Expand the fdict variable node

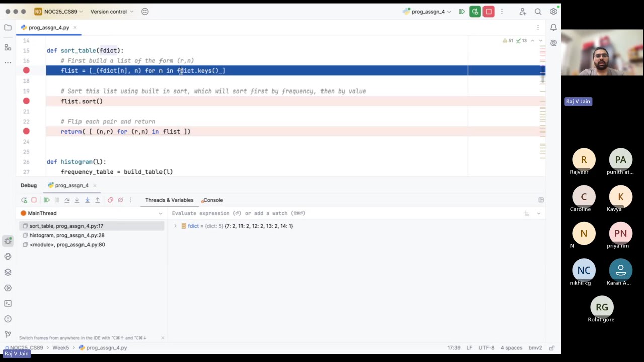tap(175, 226)
